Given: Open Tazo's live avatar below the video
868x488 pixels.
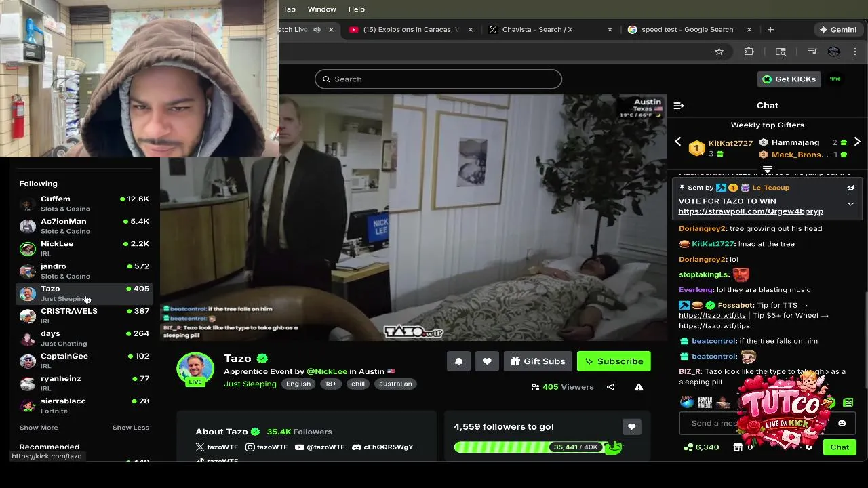Looking at the screenshot, I should coord(195,369).
